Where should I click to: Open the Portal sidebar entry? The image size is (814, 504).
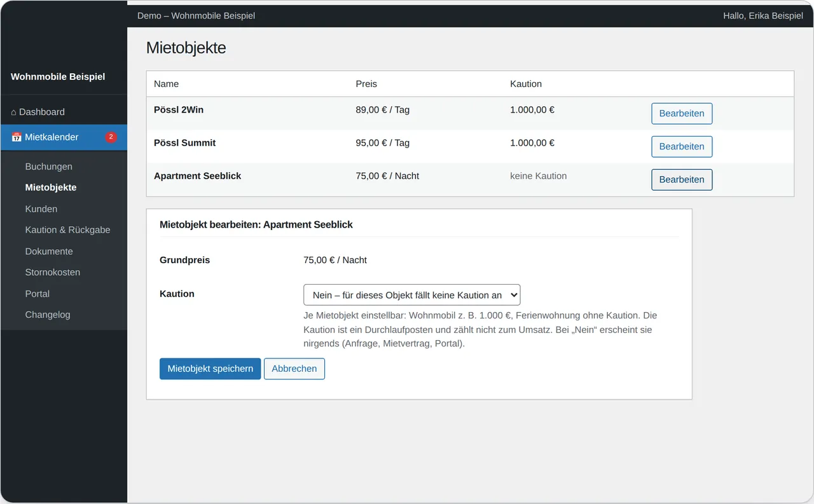pos(38,294)
